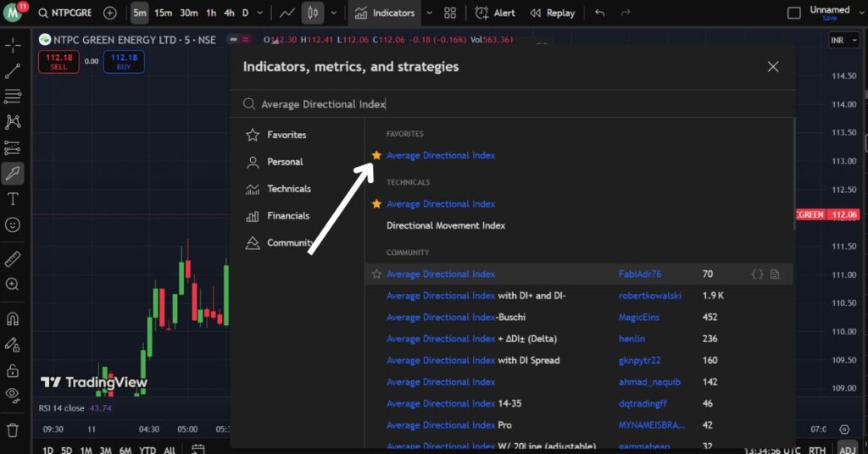The height and width of the screenshot is (454, 868).
Task: Add Average Directional Index with DI+ and DI-
Action: click(476, 296)
